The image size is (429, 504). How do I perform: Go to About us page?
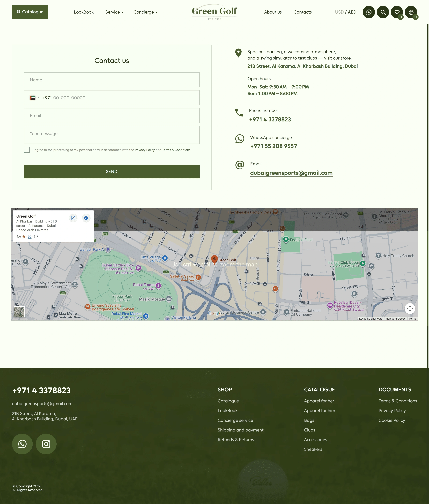(x=273, y=12)
